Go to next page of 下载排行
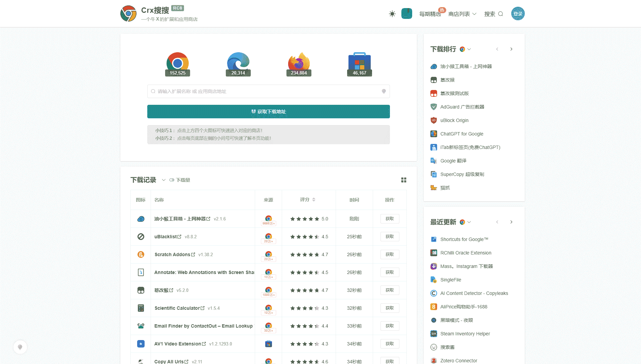This screenshot has width=641, height=364. 511,49
